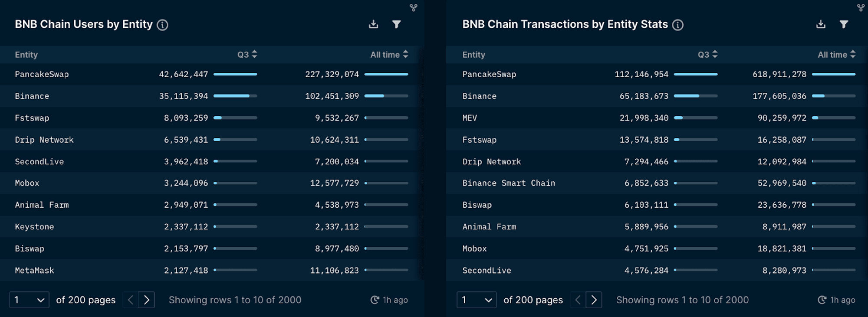Click Showing rows text in Users panel

235,300
